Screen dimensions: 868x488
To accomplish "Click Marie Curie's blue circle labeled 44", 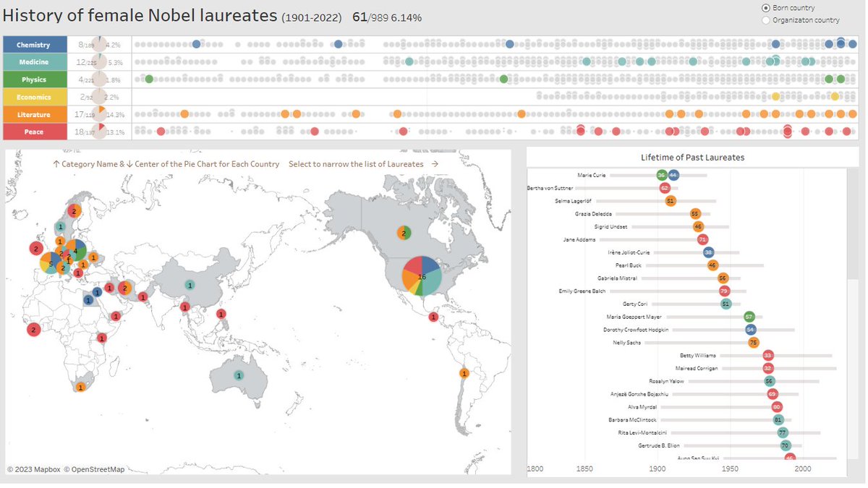I will coord(673,175).
